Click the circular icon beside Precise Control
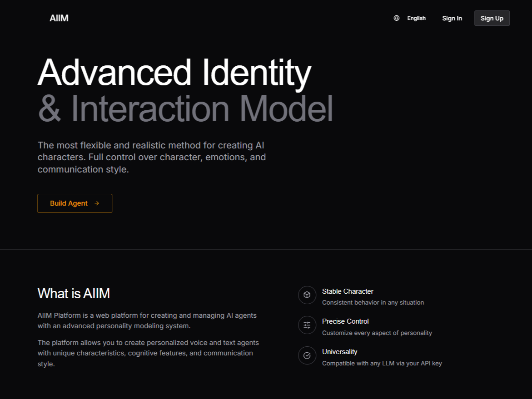This screenshot has width=532, height=399. click(x=307, y=325)
